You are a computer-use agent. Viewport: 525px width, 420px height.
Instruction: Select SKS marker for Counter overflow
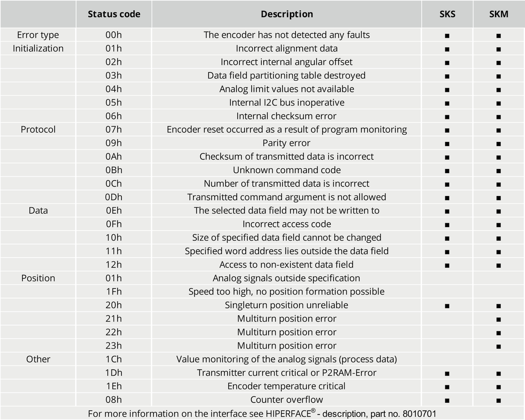447,401
